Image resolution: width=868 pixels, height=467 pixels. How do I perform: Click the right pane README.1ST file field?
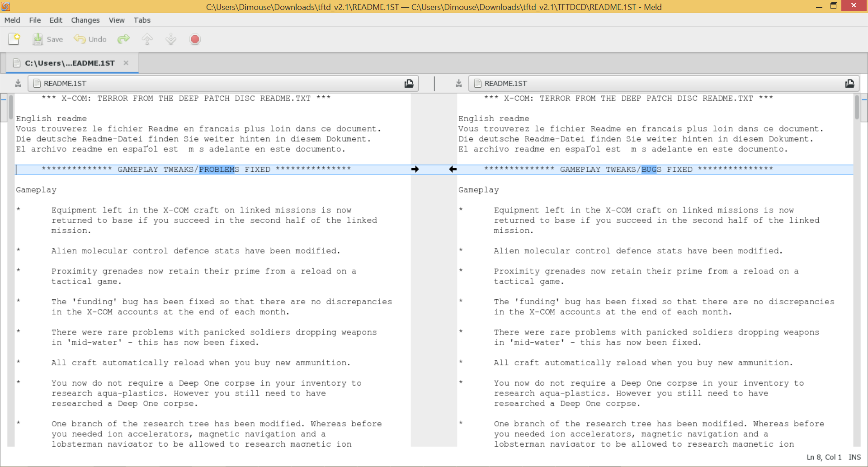tap(664, 83)
